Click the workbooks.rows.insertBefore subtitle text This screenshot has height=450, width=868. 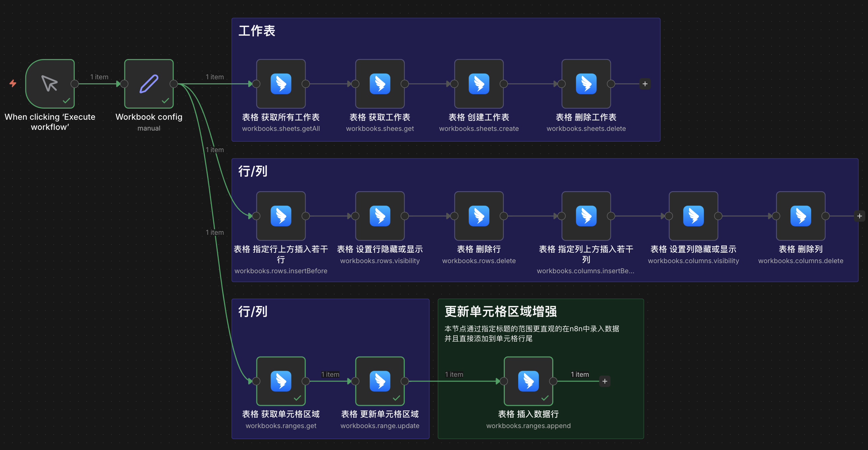(x=281, y=271)
